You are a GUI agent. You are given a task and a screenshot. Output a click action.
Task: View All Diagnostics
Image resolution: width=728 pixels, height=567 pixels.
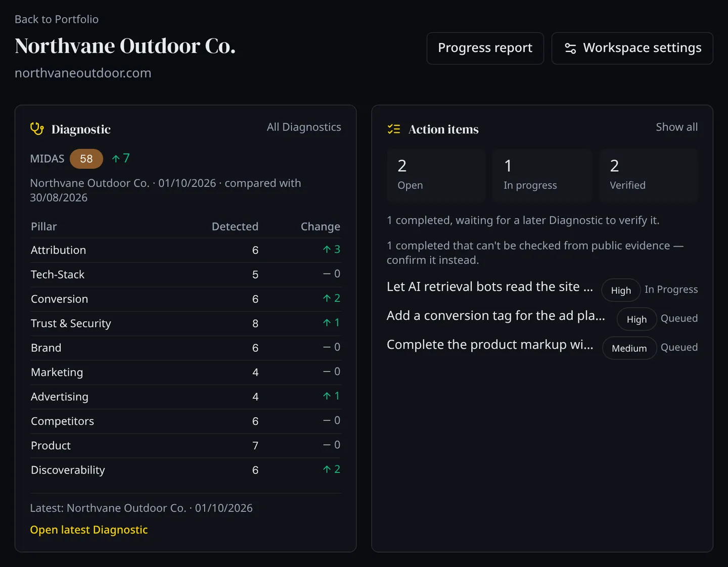pos(304,127)
